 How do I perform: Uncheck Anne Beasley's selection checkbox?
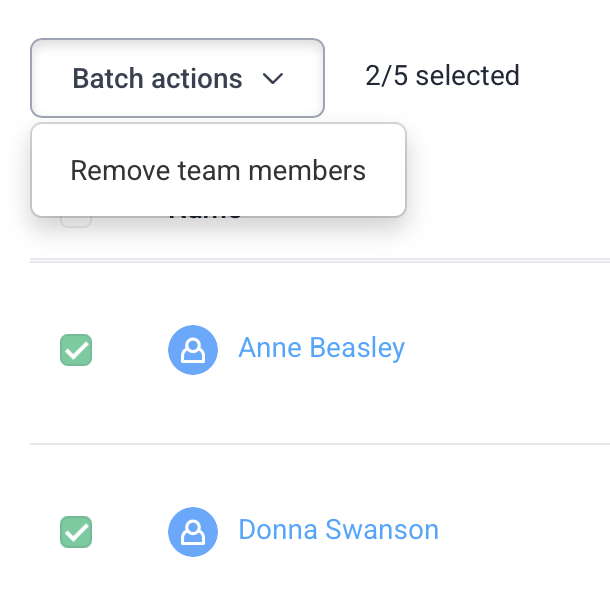[x=76, y=350]
